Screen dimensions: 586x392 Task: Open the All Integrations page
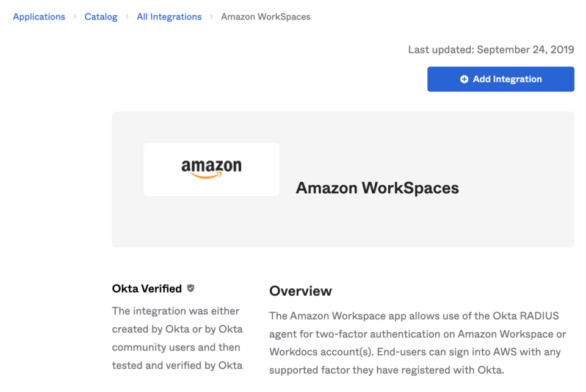169,16
